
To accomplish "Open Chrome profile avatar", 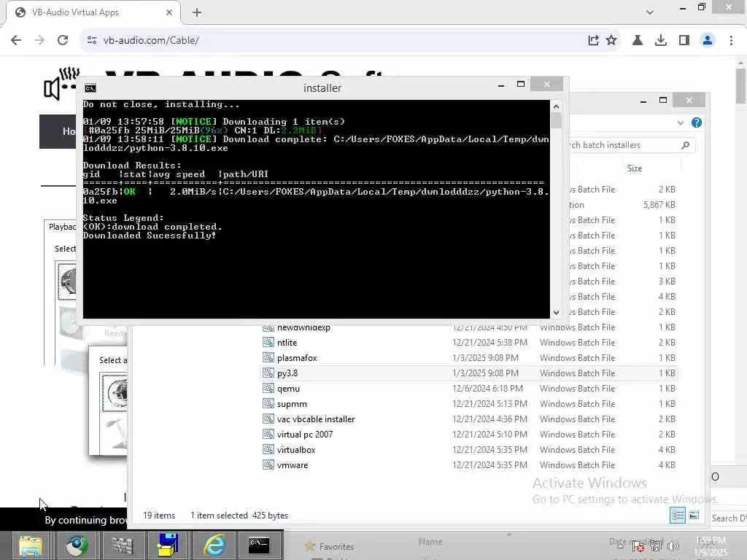I will pyautogui.click(x=708, y=41).
